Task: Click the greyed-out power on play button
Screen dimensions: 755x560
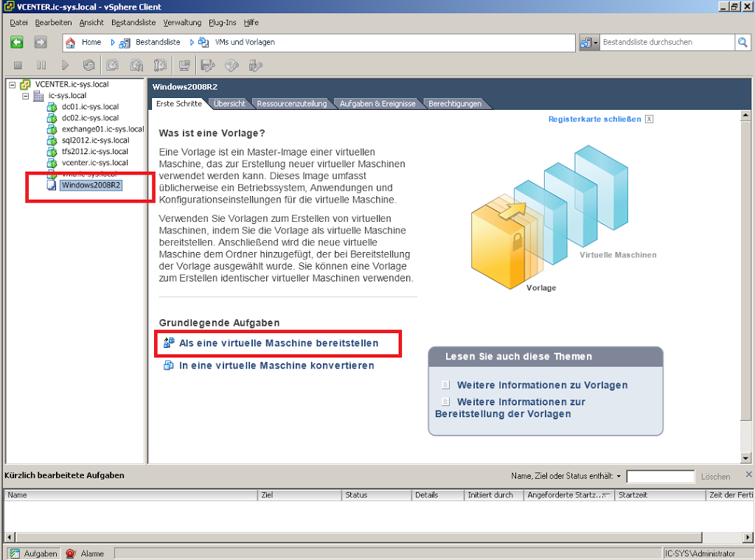Action: (65, 66)
